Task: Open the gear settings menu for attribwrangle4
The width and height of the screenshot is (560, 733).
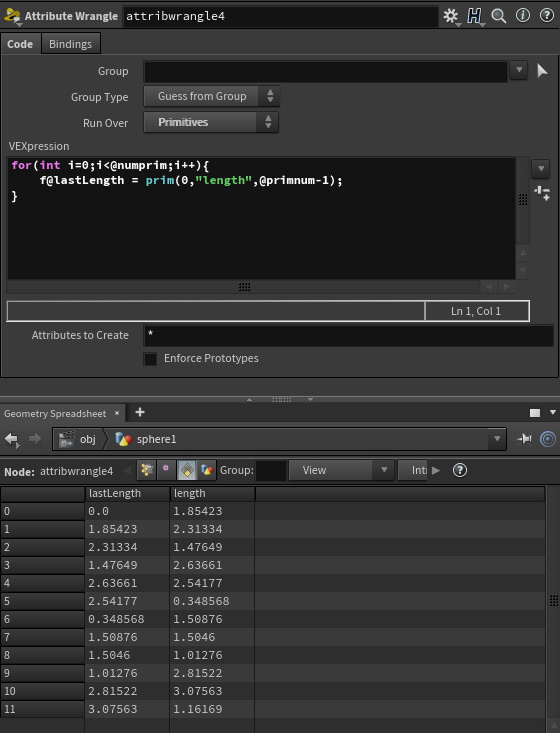Action: coord(451,16)
